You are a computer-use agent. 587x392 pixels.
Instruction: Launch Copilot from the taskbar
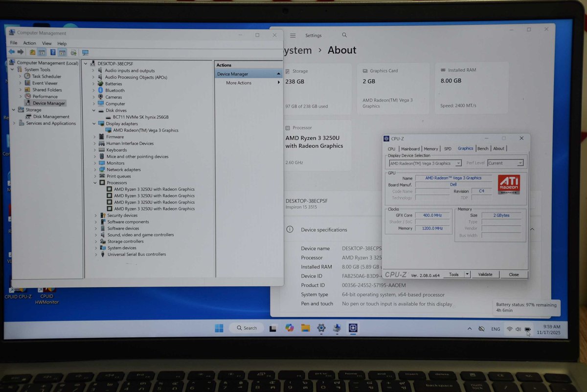point(290,328)
